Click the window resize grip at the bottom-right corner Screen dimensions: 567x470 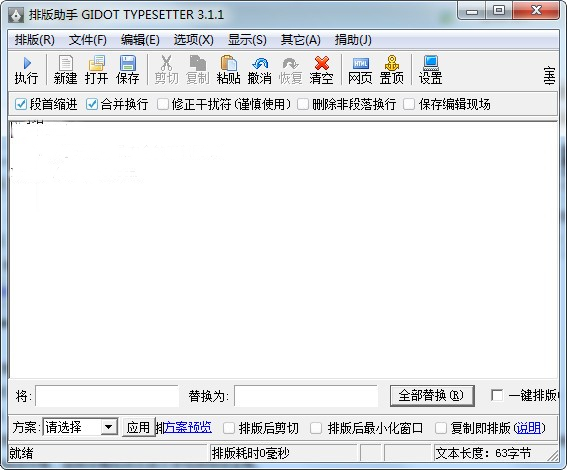tap(553, 456)
